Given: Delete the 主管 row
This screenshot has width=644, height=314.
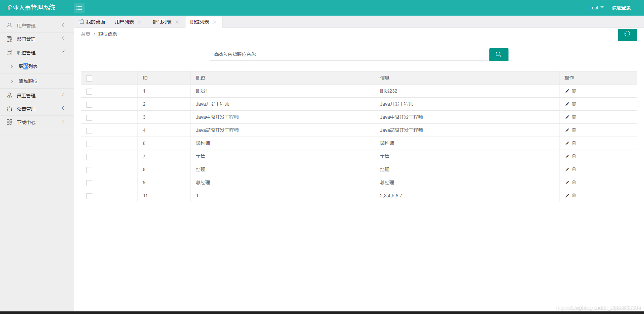Looking at the screenshot, I should 574,156.
